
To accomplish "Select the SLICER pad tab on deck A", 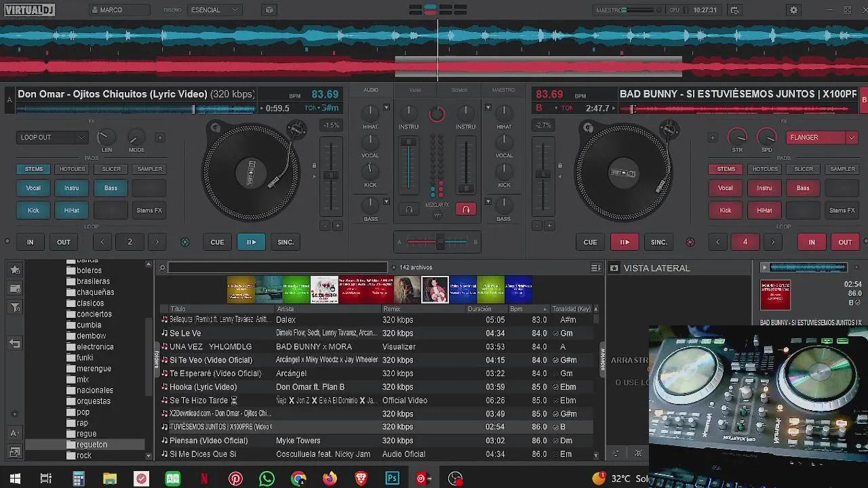I will pyautogui.click(x=111, y=169).
